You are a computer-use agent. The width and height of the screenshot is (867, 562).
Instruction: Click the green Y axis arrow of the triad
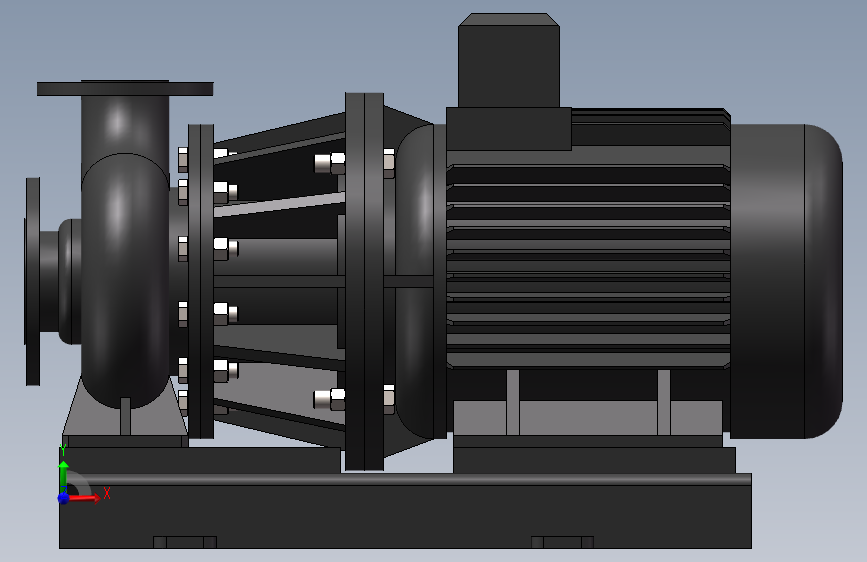pos(64,473)
